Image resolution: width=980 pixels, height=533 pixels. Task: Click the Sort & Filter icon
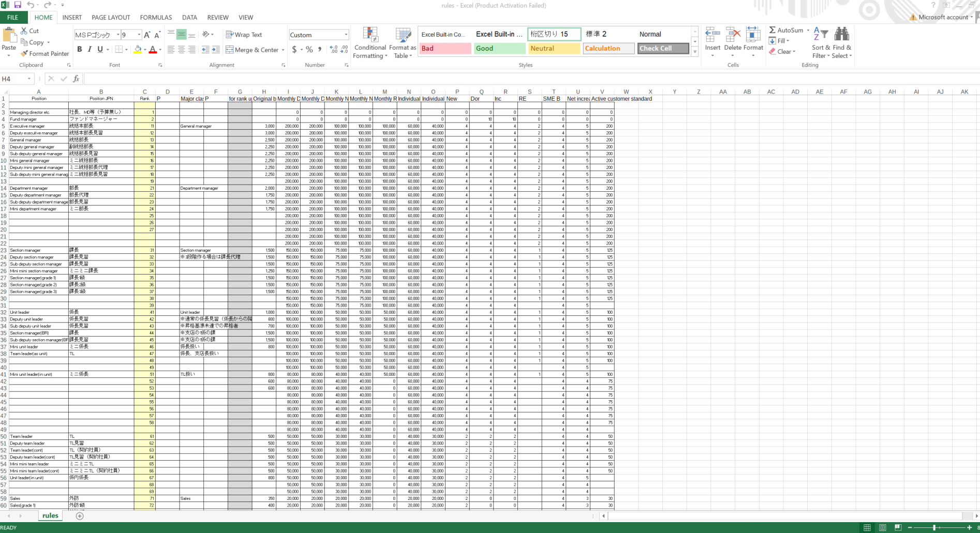pyautogui.click(x=820, y=35)
